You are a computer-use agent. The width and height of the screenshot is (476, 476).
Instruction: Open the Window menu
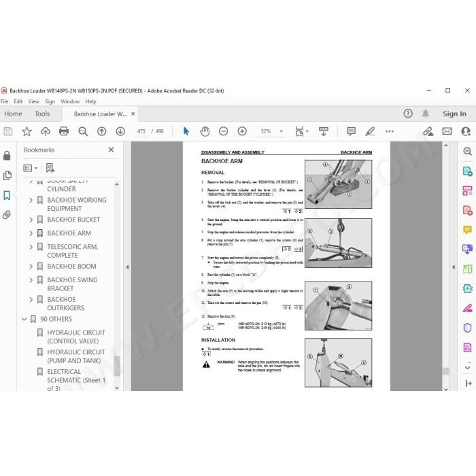click(70, 101)
